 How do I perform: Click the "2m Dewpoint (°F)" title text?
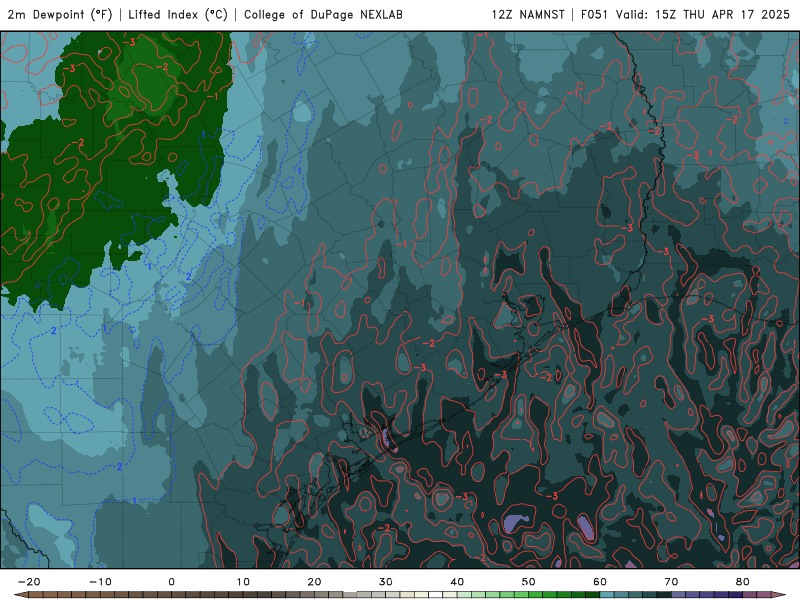60,15
